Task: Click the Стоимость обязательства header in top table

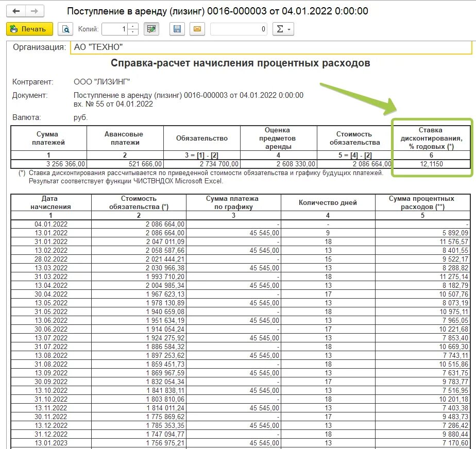Action: [x=355, y=139]
